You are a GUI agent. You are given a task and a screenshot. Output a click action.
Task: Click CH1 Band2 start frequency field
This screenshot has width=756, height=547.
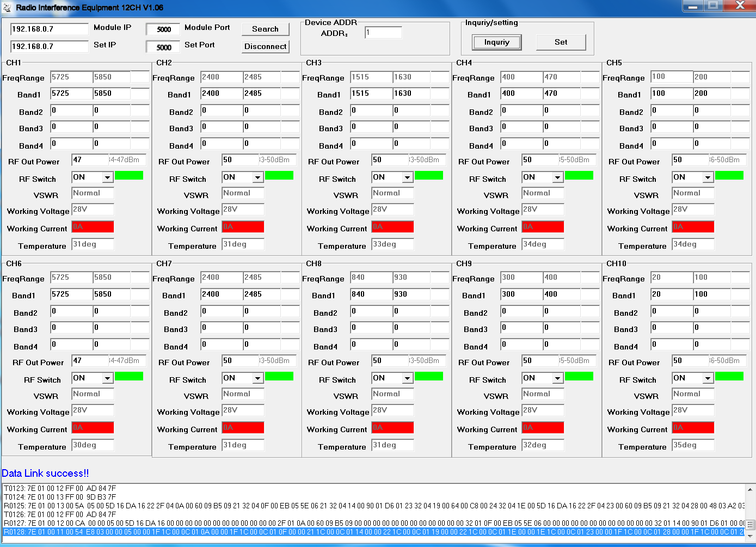[71, 110]
